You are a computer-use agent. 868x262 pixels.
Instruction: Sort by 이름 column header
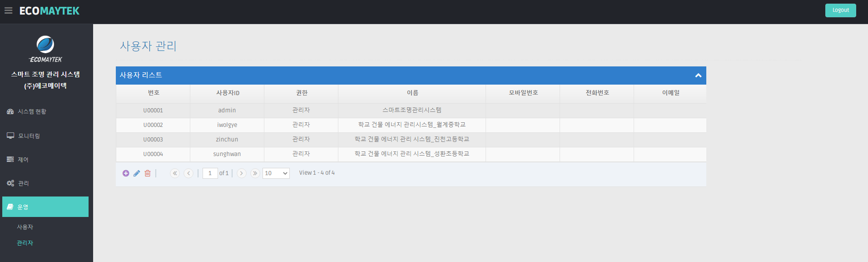click(x=412, y=93)
